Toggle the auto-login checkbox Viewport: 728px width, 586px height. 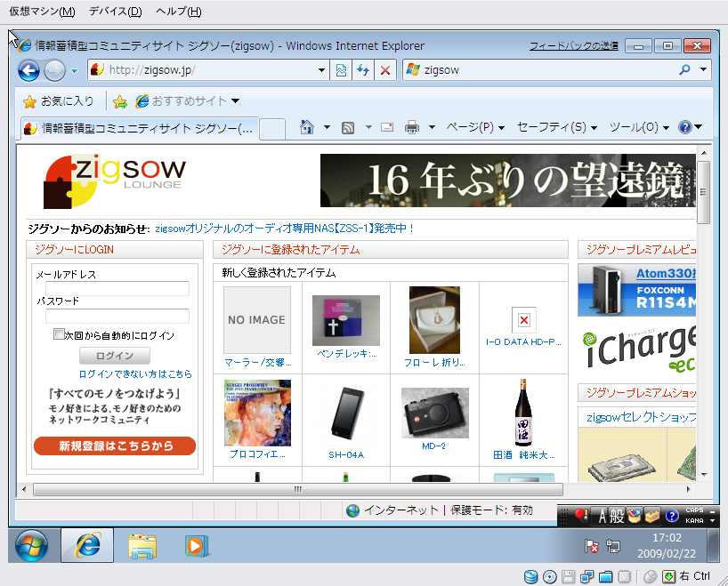coord(59,335)
